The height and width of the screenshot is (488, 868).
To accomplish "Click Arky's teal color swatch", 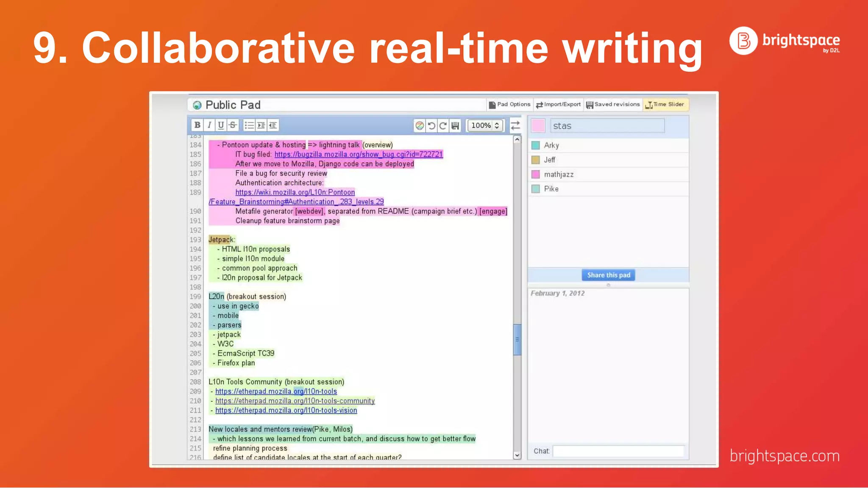I will [536, 145].
